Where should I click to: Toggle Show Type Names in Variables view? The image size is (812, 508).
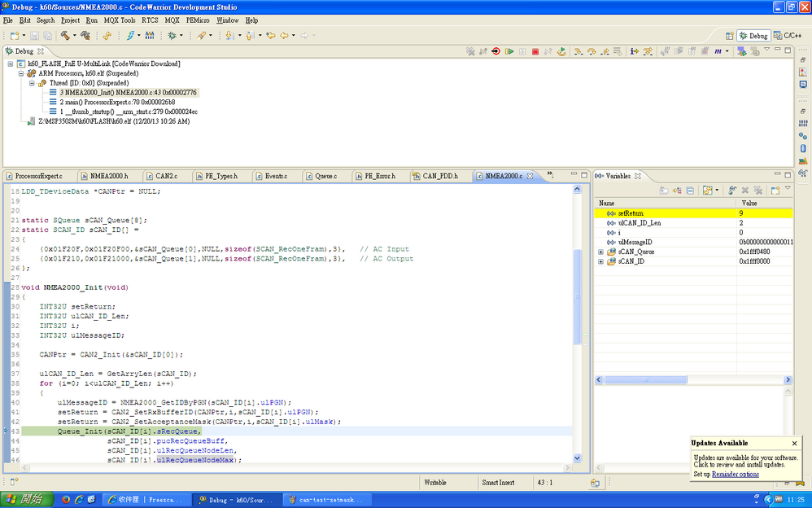[664, 190]
